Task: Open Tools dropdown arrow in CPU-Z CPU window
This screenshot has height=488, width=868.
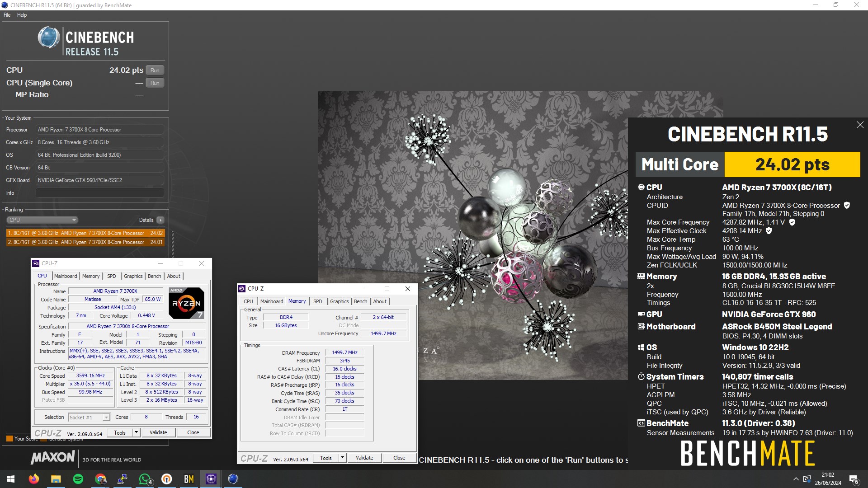Action: coord(136,432)
